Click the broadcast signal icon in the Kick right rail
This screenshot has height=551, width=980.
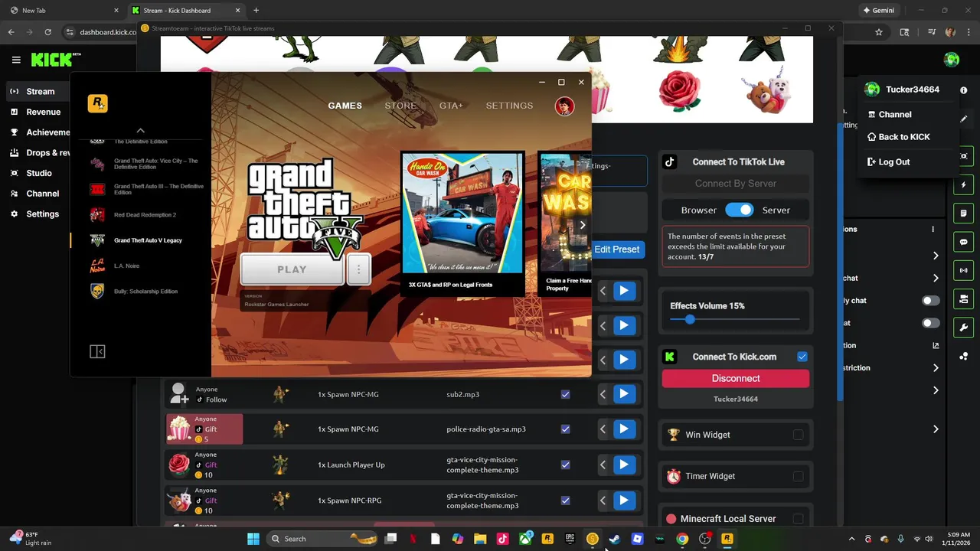pyautogui.click(x=964, y=270)
